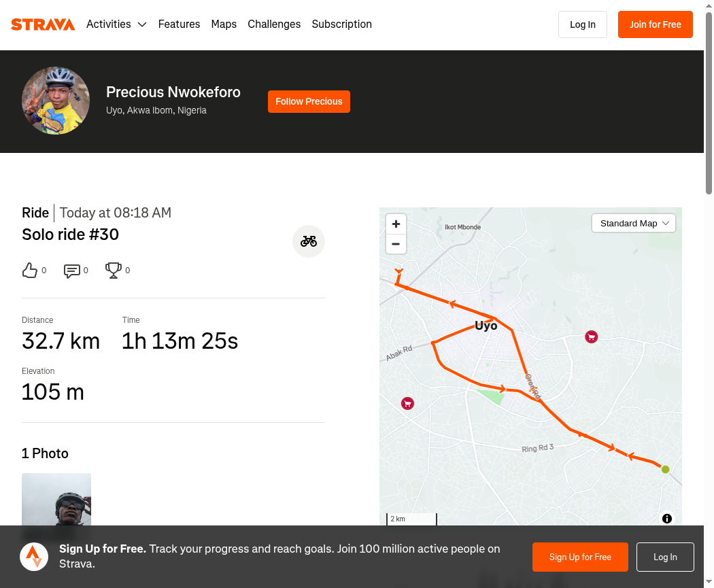The image size is (714, 588).
Task: Open the Subscription page
Action: (x=341, y=24)
